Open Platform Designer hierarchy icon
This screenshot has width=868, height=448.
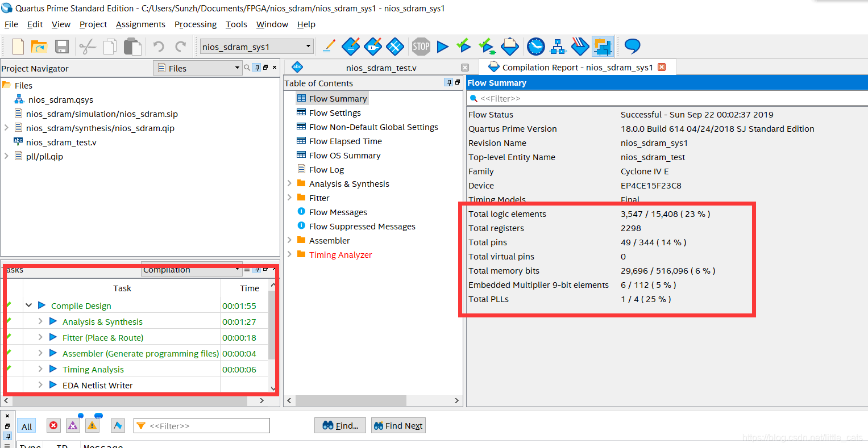[559, 47]
